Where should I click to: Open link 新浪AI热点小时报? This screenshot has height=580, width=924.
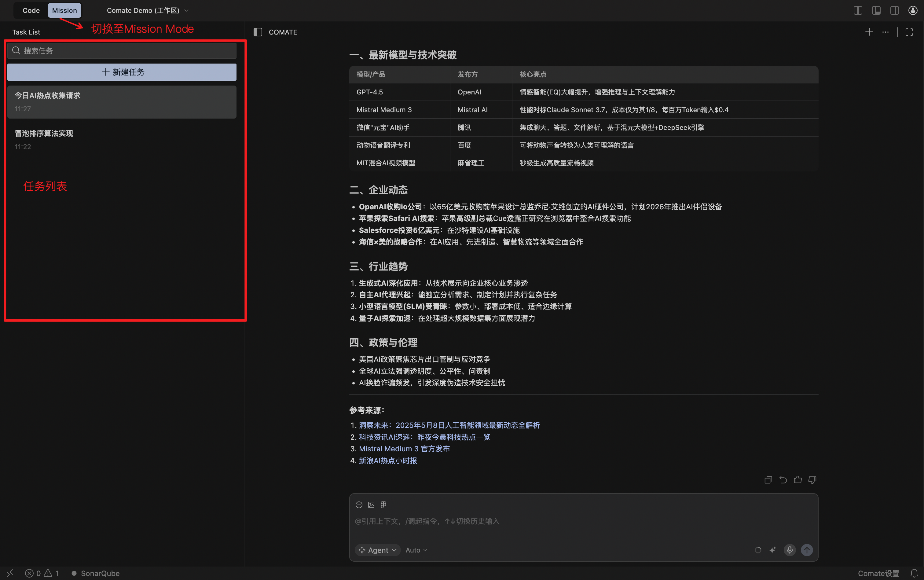click(x=388, y=461)
